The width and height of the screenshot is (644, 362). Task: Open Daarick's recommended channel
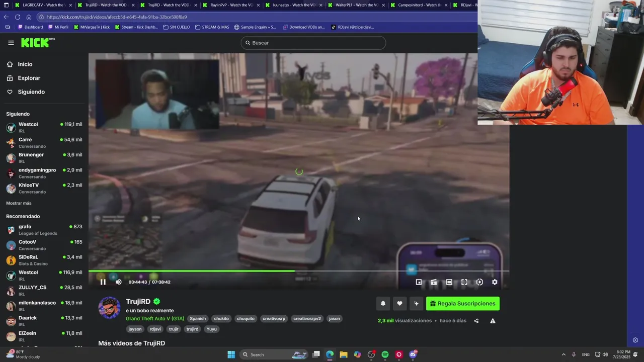44,321
